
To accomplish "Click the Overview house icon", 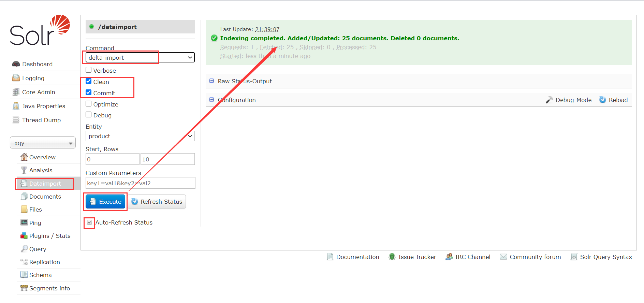I will click(24, 157).
